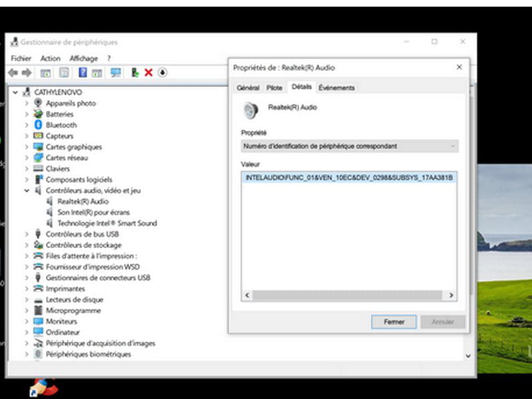Select the Appareils photo camera icon

pos(38,103)
